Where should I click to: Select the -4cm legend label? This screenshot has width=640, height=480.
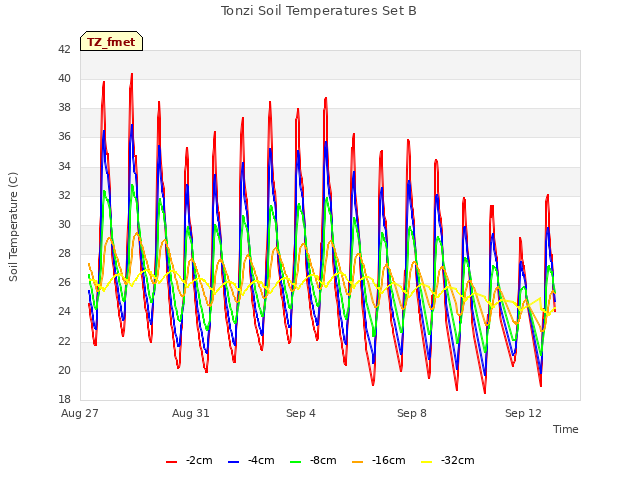click(x=261, y=460)
